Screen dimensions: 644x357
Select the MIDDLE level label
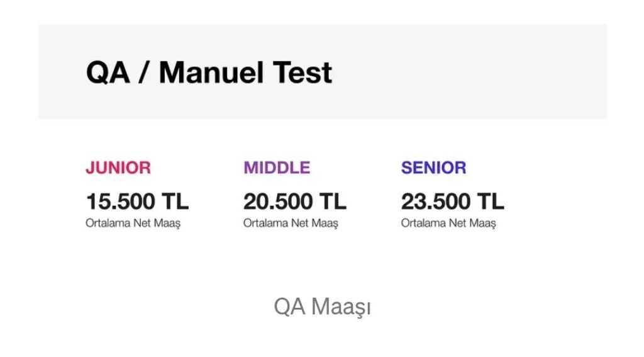277,168
